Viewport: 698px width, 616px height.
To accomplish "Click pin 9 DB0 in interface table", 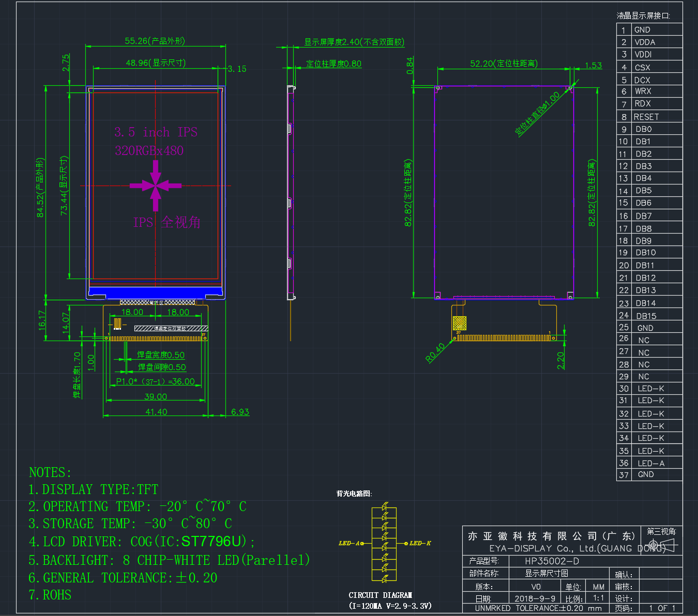I will [649, 129].
